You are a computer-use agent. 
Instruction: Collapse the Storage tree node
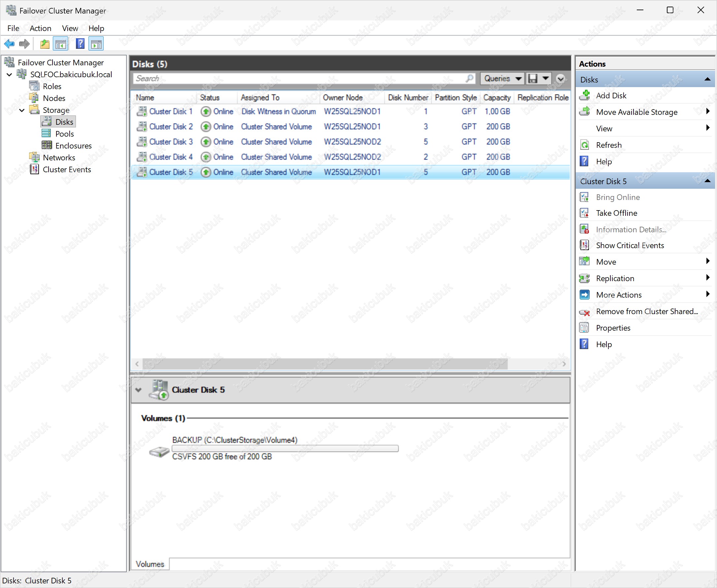coord(22,110)
